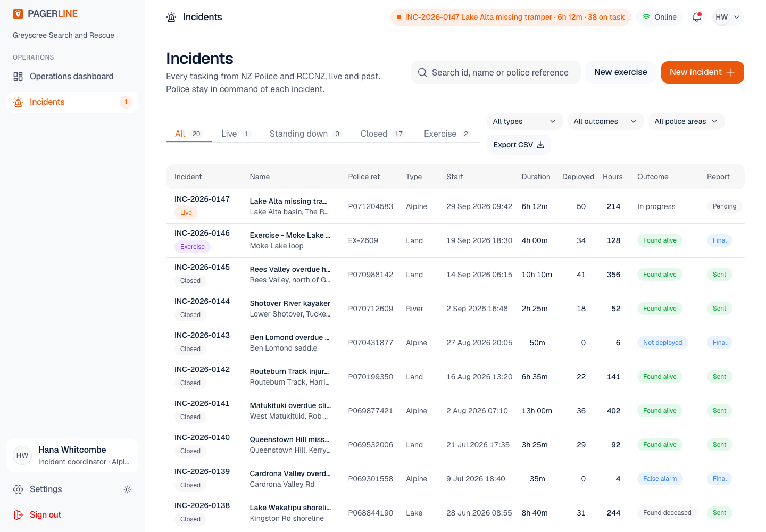Click the HW avatar in sidebar profile

pos(22,455)
